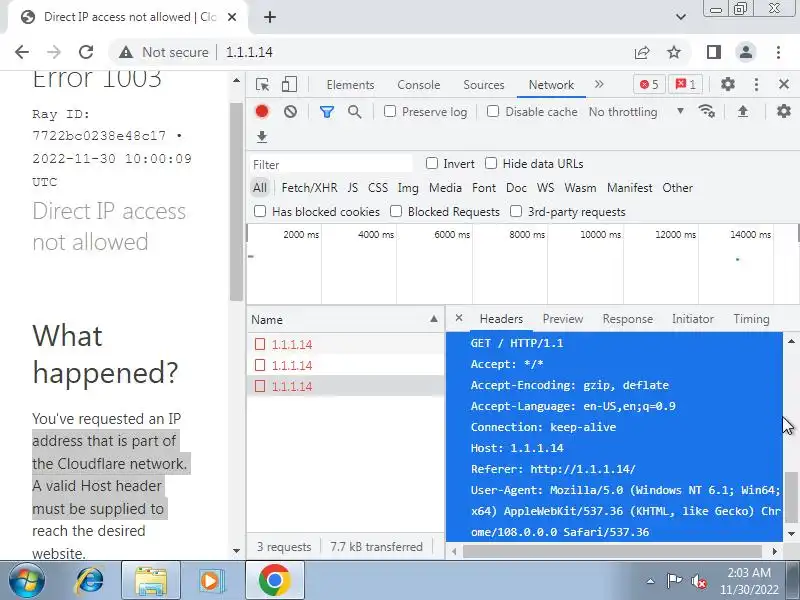The image size is (800, 600).
Task: Click the 1 issue badge
Action: (x=686, y=85)
